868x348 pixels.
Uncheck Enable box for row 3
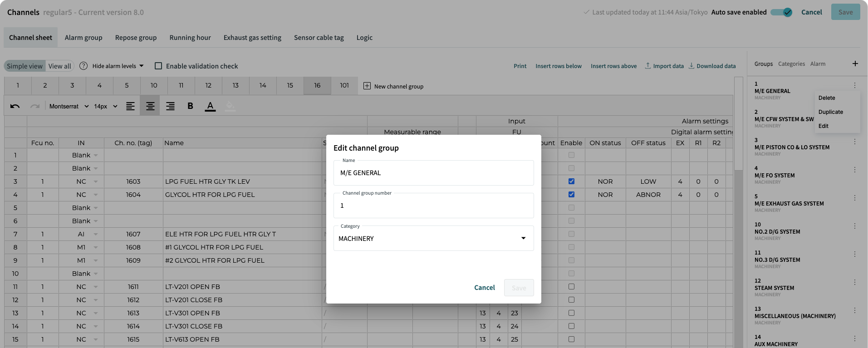click(x=571, y=181)
